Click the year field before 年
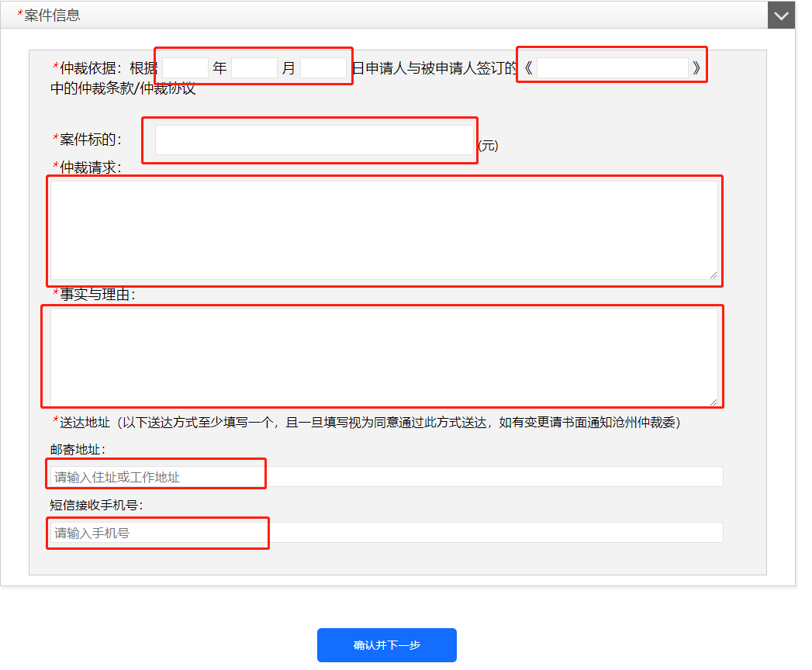This screenshot has height=670, width=812. point(185,67)
